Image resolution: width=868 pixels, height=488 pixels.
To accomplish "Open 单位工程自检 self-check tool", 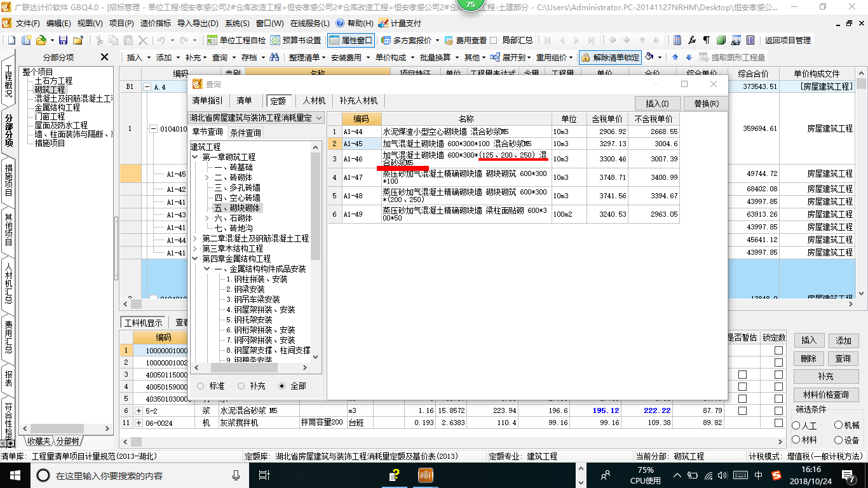I will pos(237,40).
